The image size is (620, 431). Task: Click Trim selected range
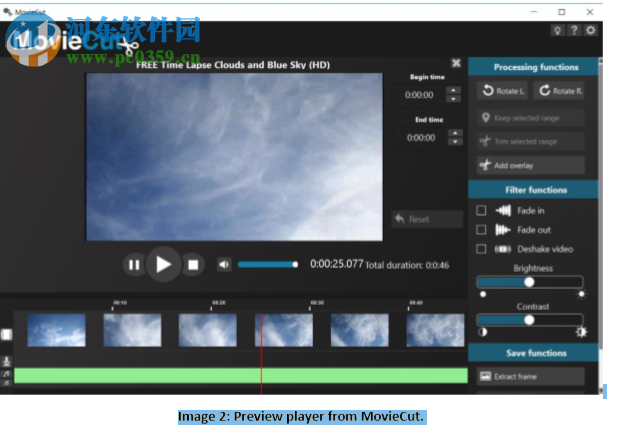530,141
